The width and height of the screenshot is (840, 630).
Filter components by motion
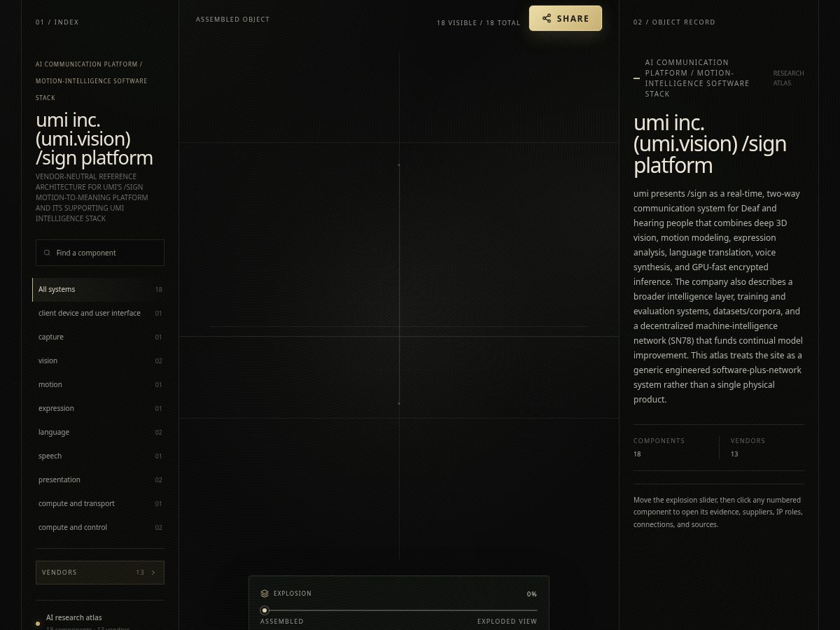(99, 385)
